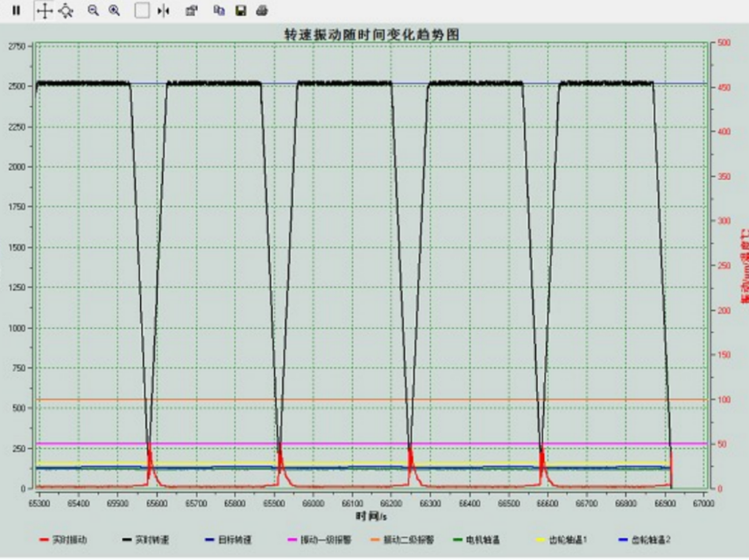Save the chart with floppy disk icon
The width and height of the screenshot is (749, 560).
coord(240,11)
